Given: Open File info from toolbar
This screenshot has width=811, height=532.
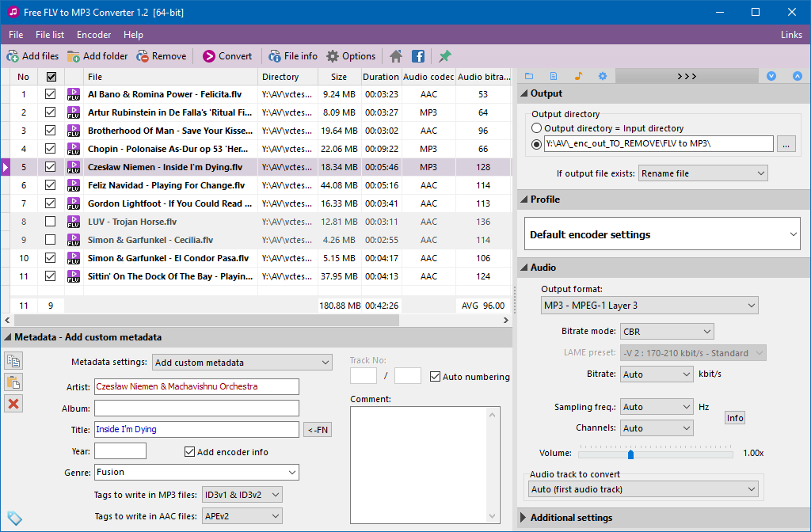Looking at the screenshot, I should 293,56.
